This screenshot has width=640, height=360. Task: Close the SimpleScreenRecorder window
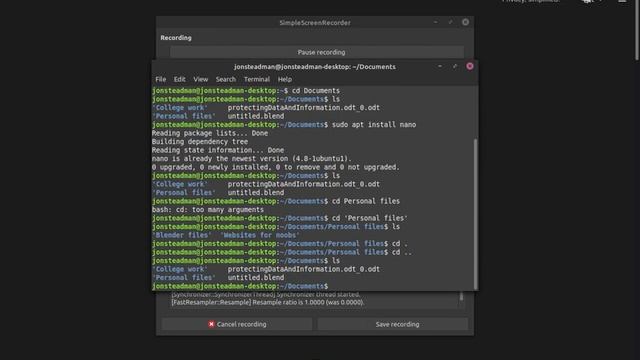coord(465,22)
